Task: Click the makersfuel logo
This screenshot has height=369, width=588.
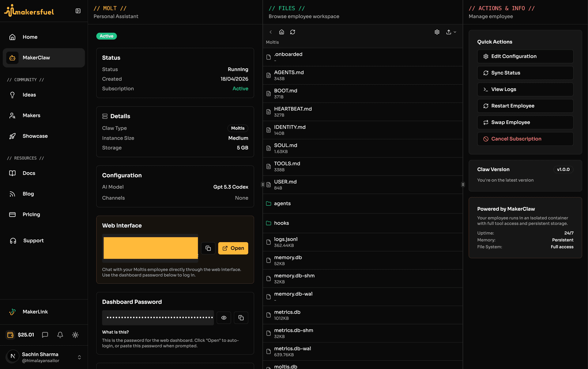Action: (29, 11)
